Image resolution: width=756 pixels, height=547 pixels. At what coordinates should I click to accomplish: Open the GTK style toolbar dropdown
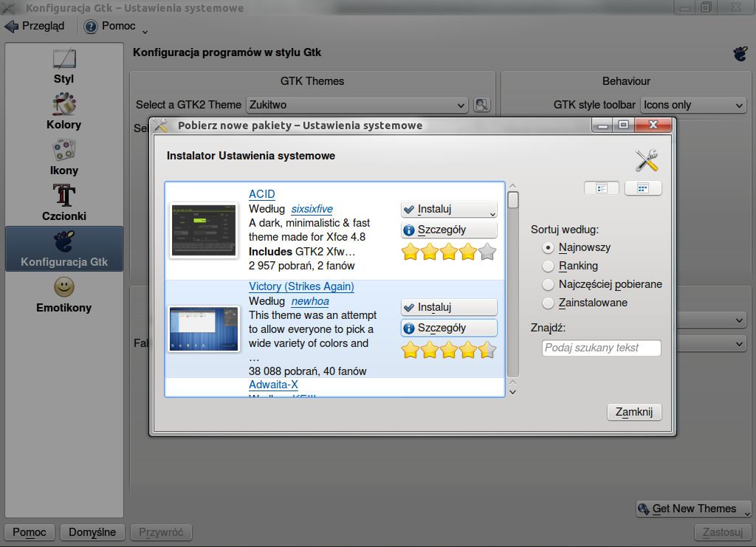click(x=693, y=105)
